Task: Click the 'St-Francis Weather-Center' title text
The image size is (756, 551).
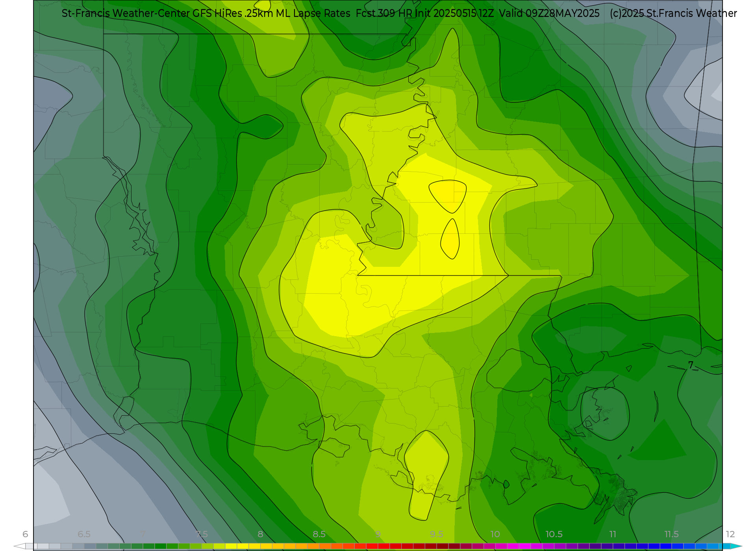Action: click(x=126, y=13)
